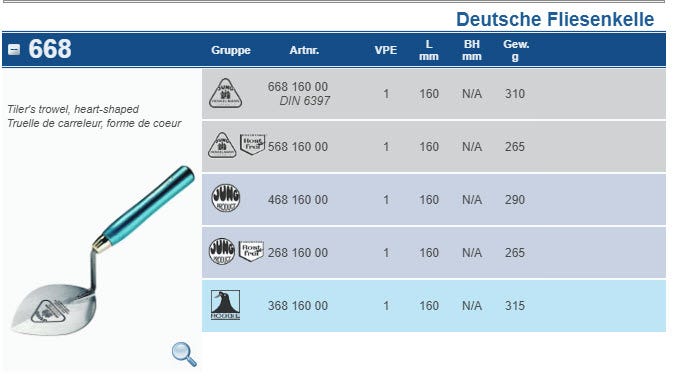Select article number 368 160 00

coord(298,306)
